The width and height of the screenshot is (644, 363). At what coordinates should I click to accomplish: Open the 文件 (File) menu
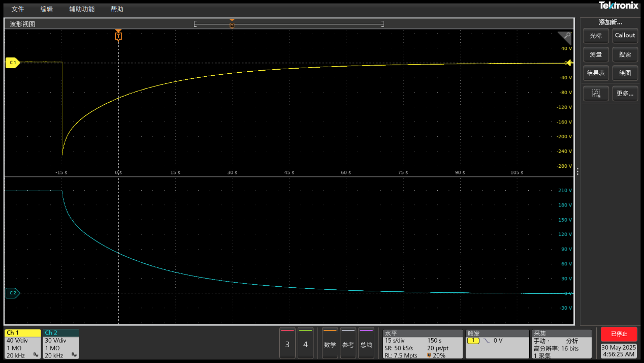[18, 9]
